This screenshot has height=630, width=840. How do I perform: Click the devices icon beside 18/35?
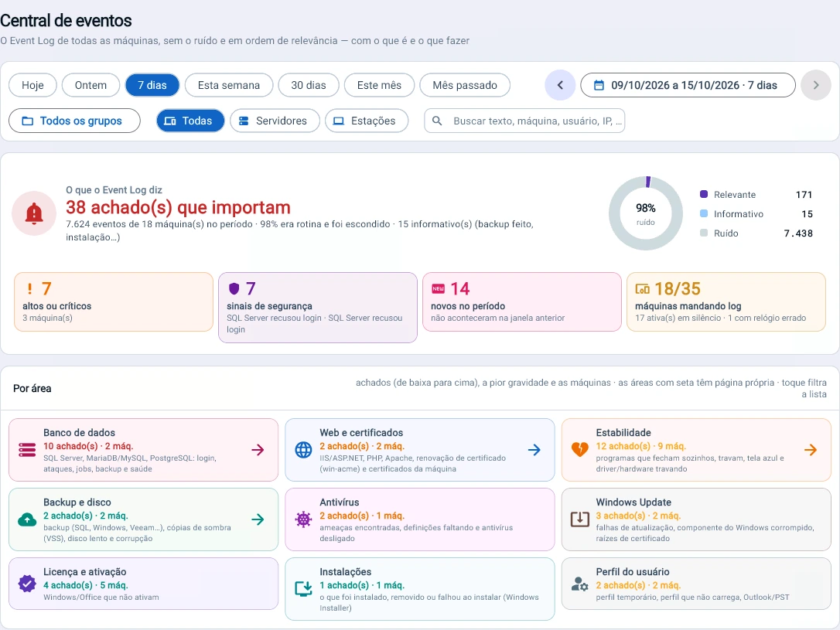(x=642, y=289)
